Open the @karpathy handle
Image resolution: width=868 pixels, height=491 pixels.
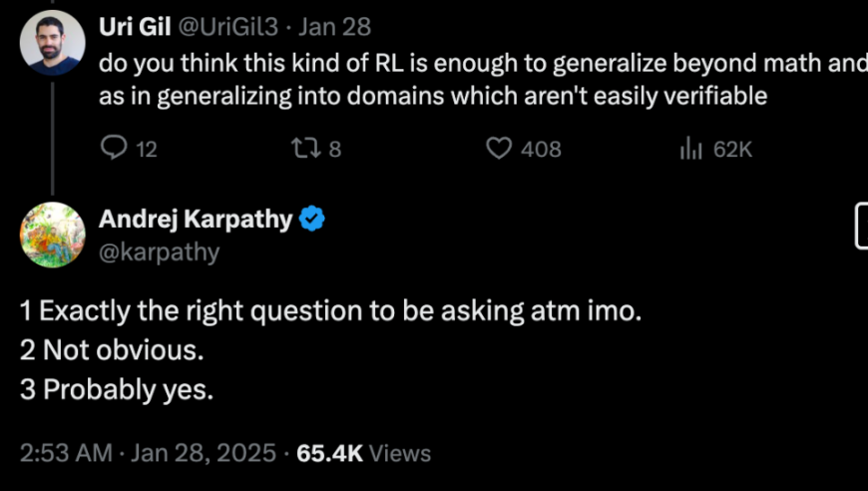coord(160,252)
